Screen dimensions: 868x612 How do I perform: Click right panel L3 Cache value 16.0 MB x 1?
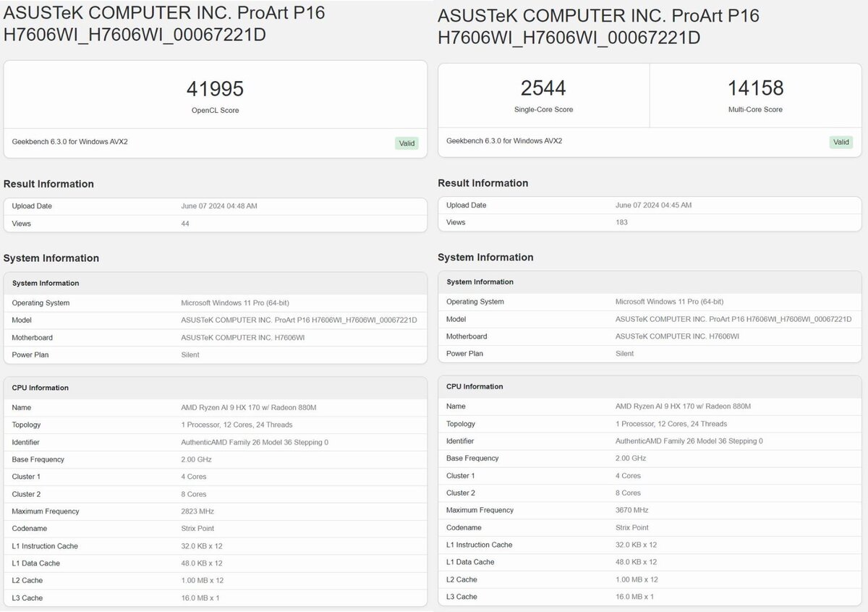[x=634, y=597]
